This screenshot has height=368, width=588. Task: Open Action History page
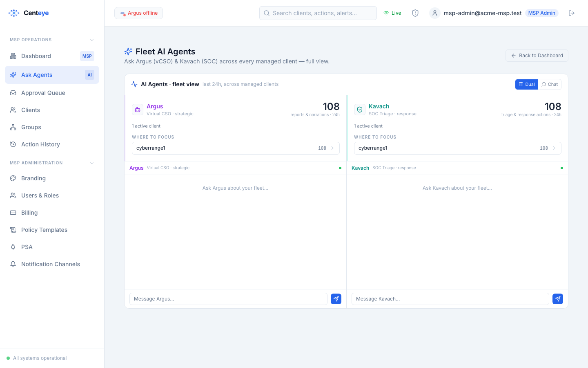(x=52, y=144)
